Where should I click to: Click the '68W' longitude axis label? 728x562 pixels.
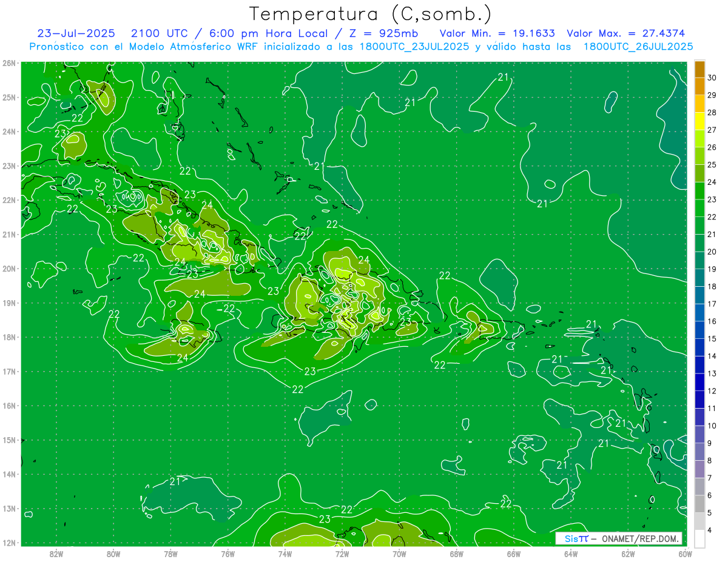click(x=457, y=554)
